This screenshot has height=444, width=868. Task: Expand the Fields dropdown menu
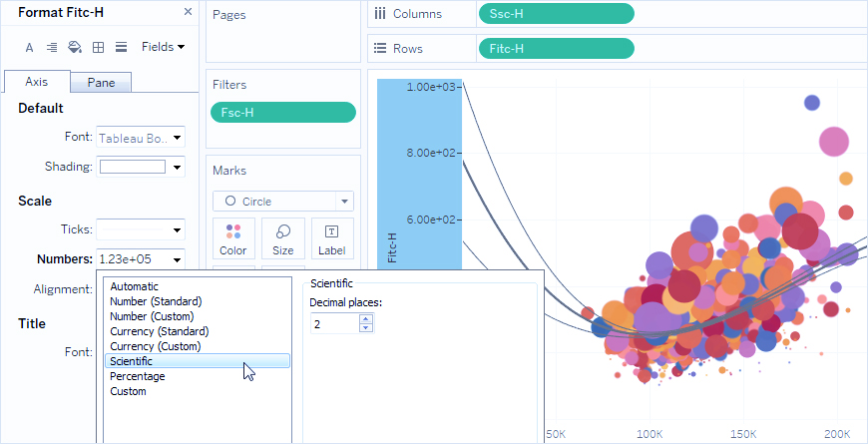[x=163, y=47]
